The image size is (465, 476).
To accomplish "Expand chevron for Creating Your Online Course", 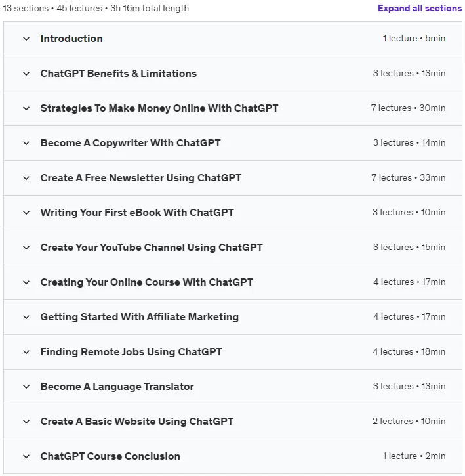I will (26, 282).
